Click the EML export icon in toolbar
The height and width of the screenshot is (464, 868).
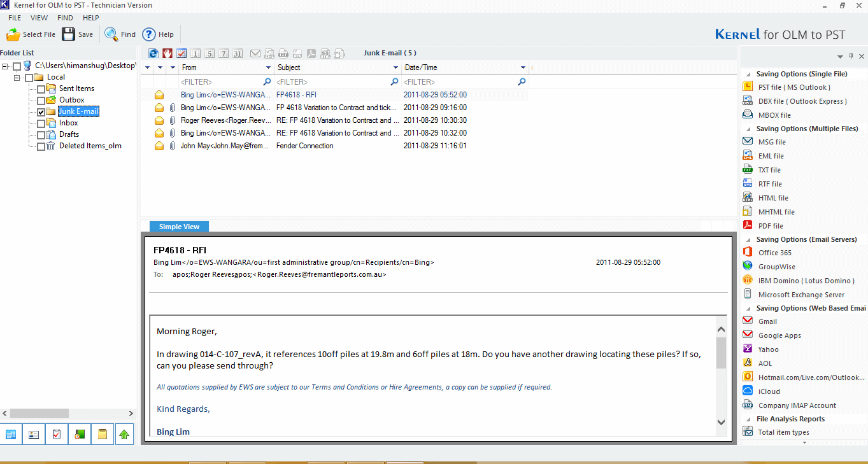(x=269, y=53)
